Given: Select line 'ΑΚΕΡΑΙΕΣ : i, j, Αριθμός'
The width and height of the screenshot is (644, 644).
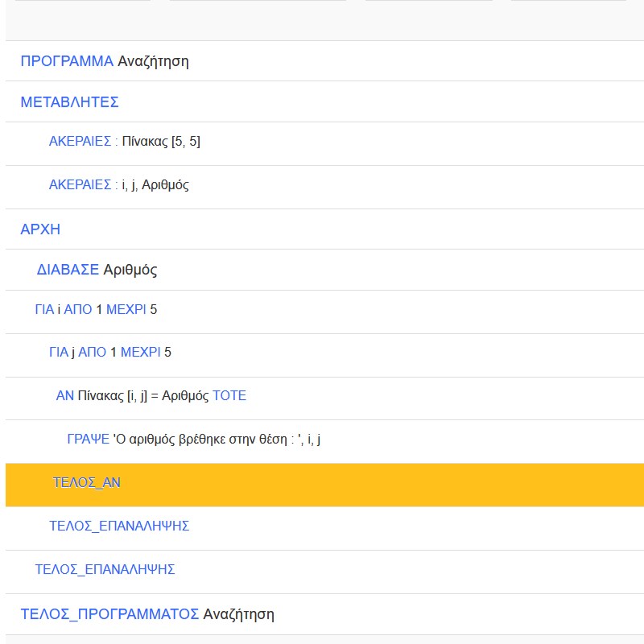Looking at the screenshot, I should tap(324, 188).
